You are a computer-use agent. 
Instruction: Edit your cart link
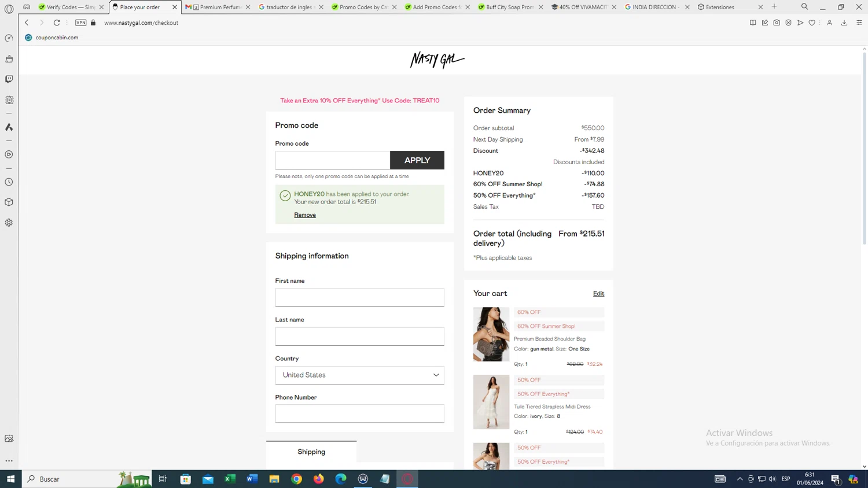click(598, 294)
